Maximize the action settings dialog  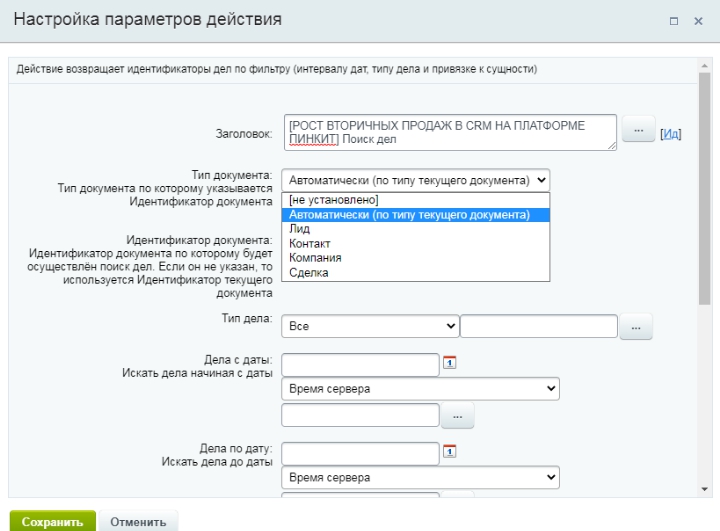click(674, 21)
